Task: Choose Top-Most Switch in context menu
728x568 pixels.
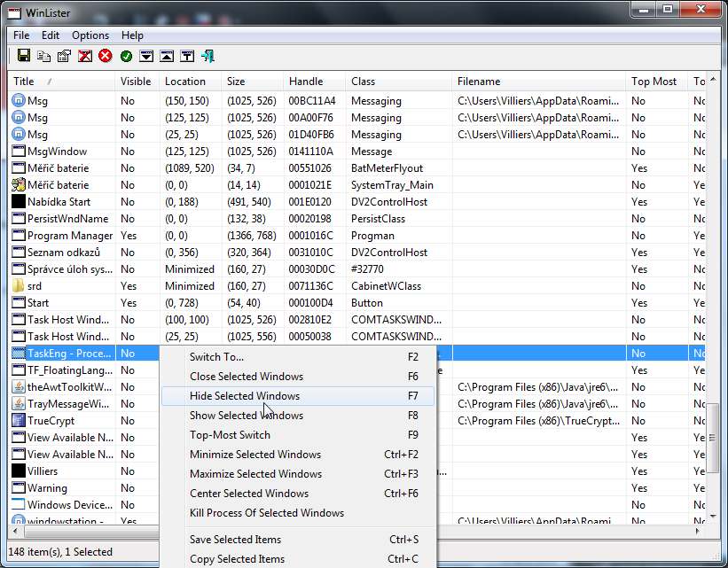Action: click(x=298, y=435)
